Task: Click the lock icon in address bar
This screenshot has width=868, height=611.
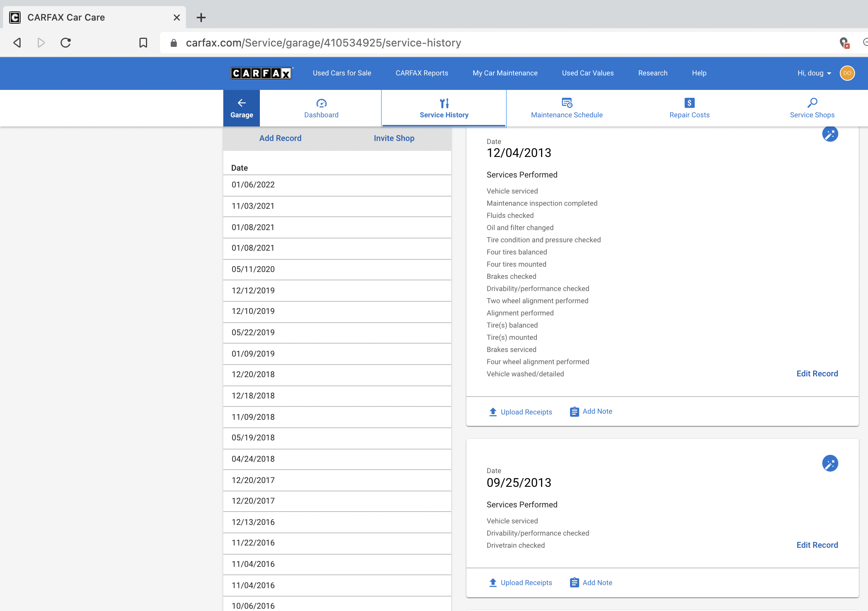Action: click(174, 43)
